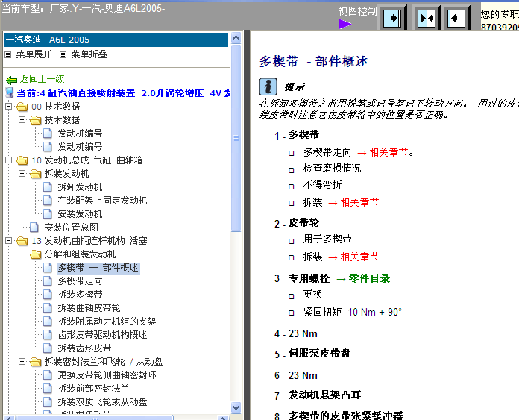
Task: Click the 当前:4 缸汽油直接喷射装置 heading
Action: tap(123, 93)
